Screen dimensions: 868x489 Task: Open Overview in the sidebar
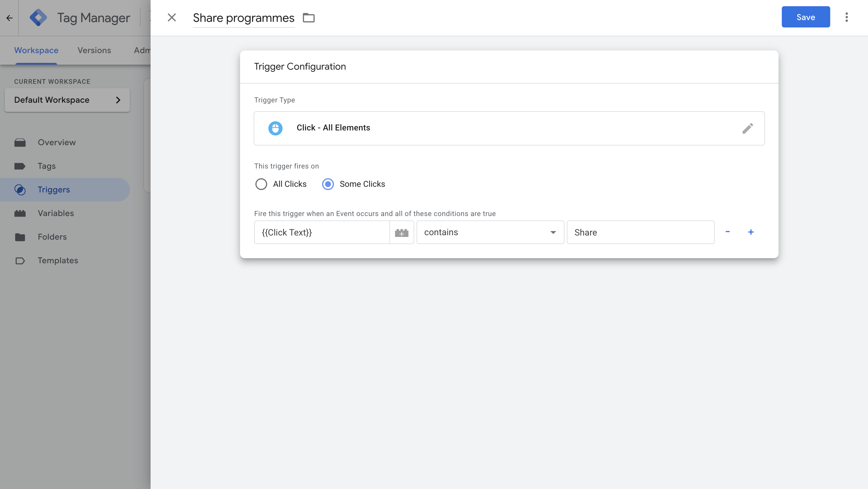65,143
